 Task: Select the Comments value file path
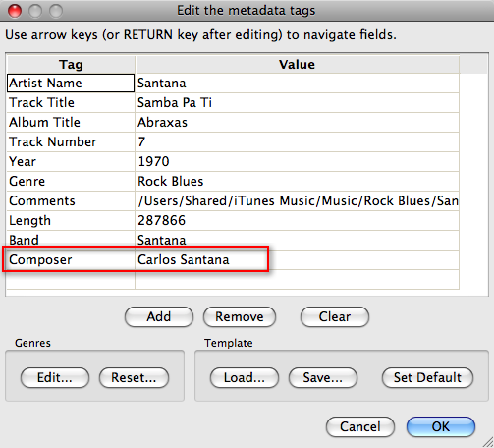point(298,201)
